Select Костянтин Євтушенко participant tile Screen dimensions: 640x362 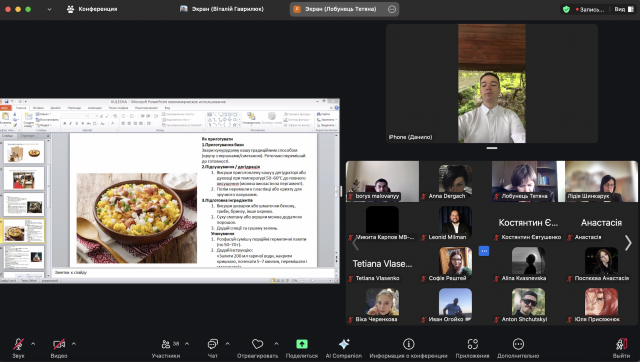point(528,222)
